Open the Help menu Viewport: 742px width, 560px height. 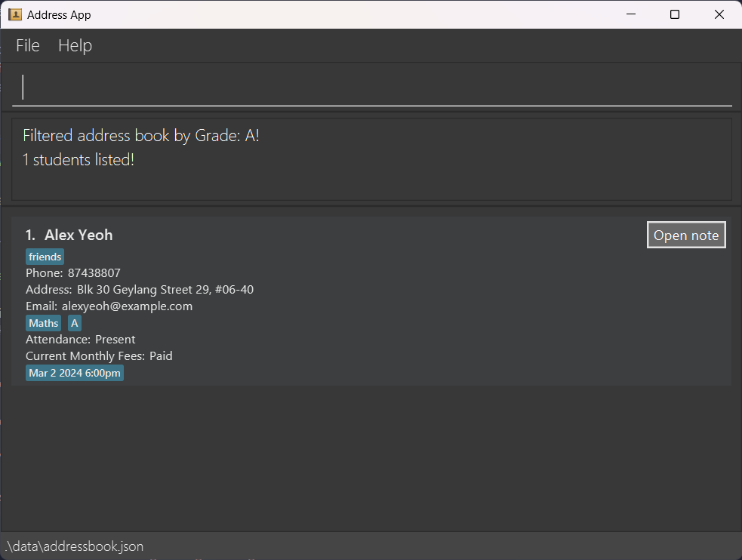(x=75, y=45)
